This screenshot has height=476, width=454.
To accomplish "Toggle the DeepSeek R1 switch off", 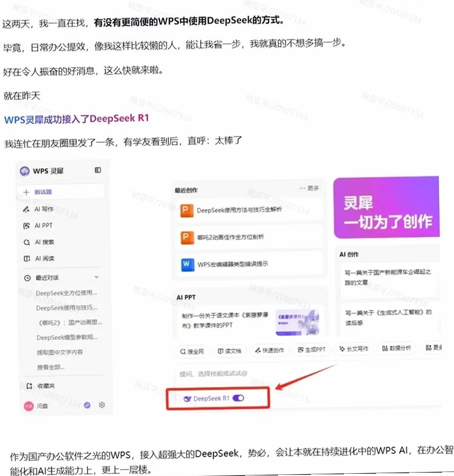I will pyautogui.click(x=238, y=398).
